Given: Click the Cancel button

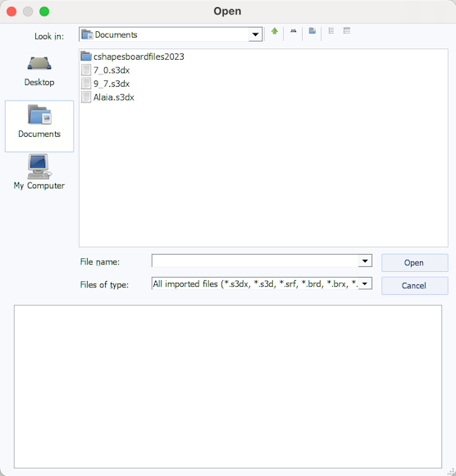Looking at the screenshot, I should click(x=415, y=286).
